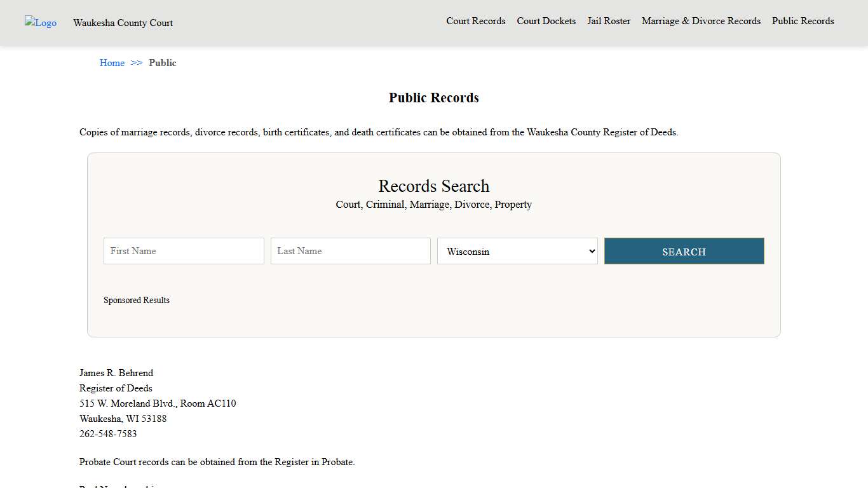The height and width of the screenshot is (488, 868).
Task: Click the site logo icon
Action: (40, 23)
